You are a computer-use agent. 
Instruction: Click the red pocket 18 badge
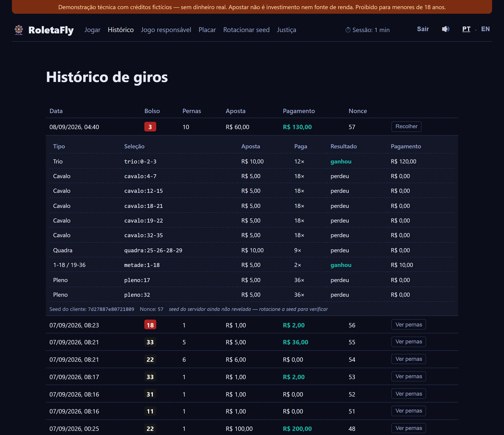150,325
